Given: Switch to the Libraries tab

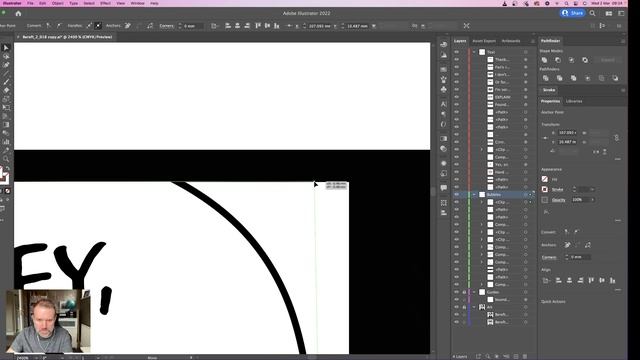Looking at the screenshot, I should tap(574, 101).
